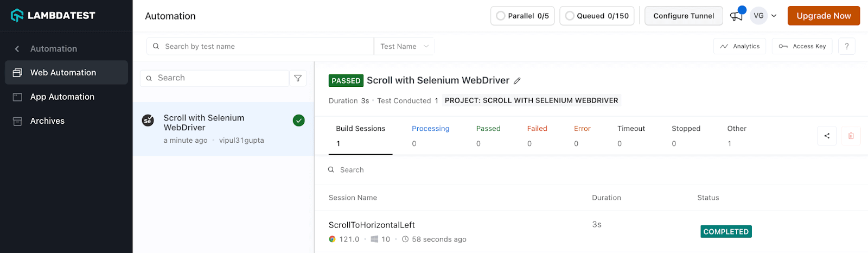868x253 pixels.
Task: Open the Test Name dropdown
Action: point(404,46)
